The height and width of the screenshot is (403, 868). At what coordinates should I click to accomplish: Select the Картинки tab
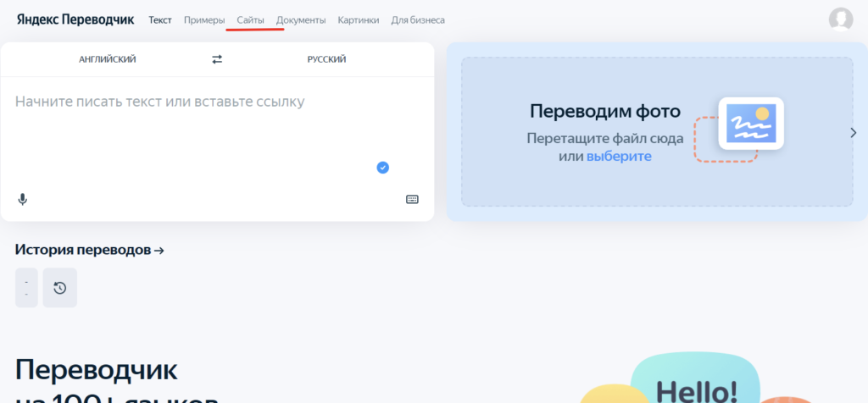pos(359,20)
